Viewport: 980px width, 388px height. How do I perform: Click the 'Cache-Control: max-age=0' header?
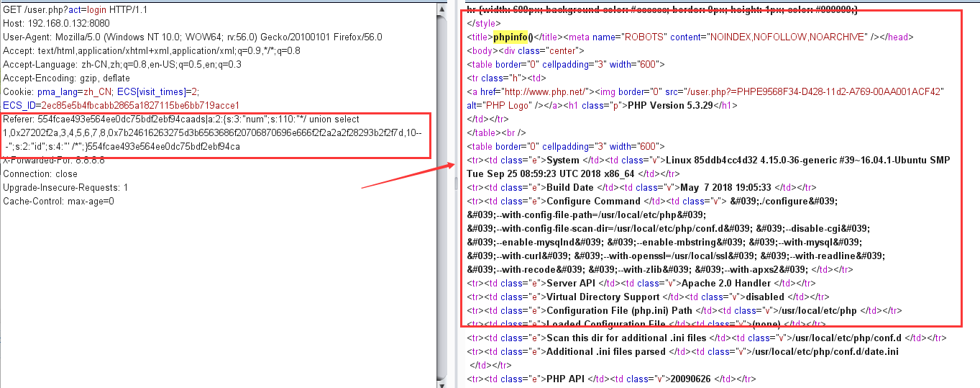click(x=58, y=202)
